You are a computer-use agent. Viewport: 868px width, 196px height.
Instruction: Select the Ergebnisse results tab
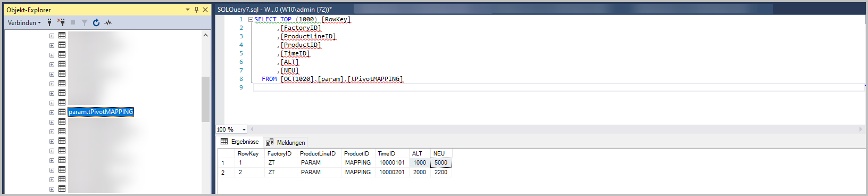[x=240, y=142]
